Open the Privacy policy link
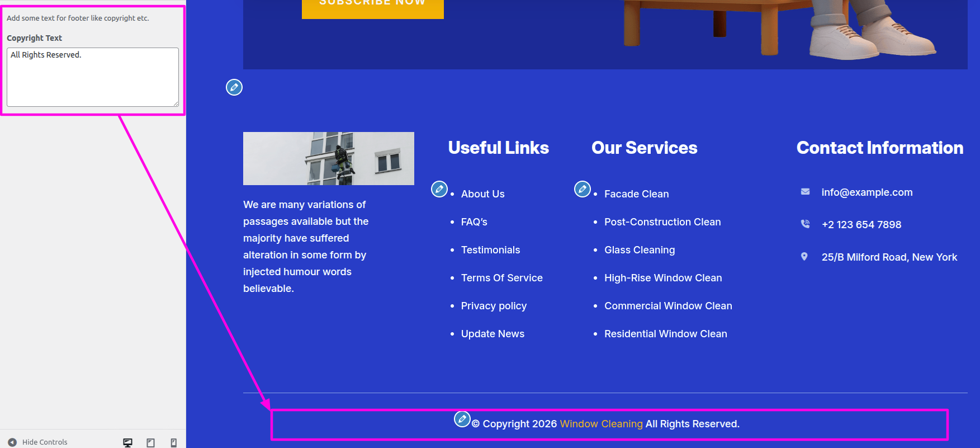This screenshot has height=448, width=980. [494, 306]
